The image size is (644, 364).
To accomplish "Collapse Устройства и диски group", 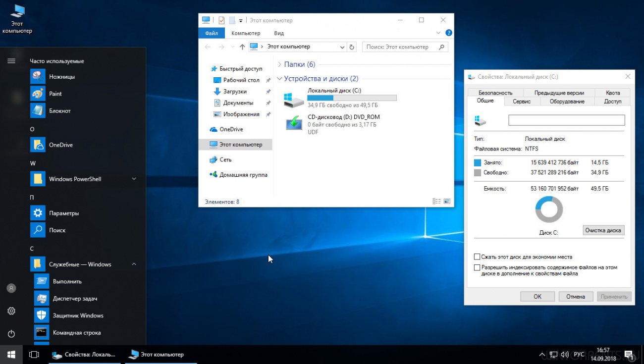I will (x=280, y=79).
